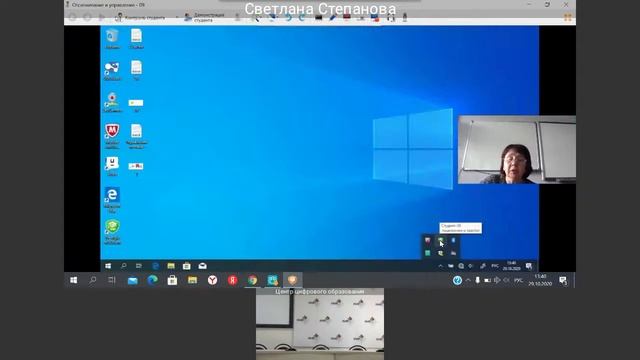This screenshot has height=360, width=640.
Task: Click the active orange app on outer taskbar
Action: pyautogui.click(x=292, y=280)
